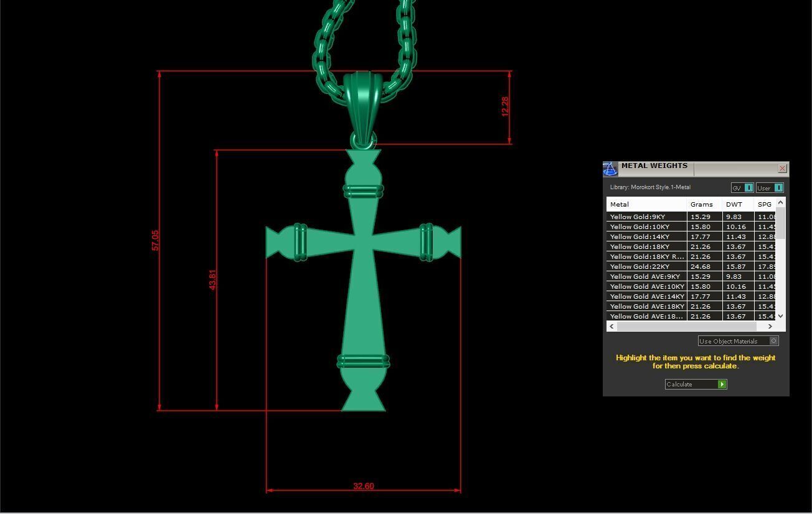The image size is (812, 514).
Task: Close the Metal Weights panel
Action: tap(783, 169)
